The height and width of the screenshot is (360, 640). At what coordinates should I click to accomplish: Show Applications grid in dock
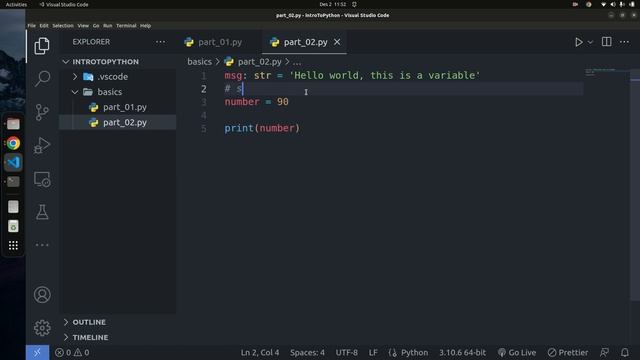pos(13,245)
